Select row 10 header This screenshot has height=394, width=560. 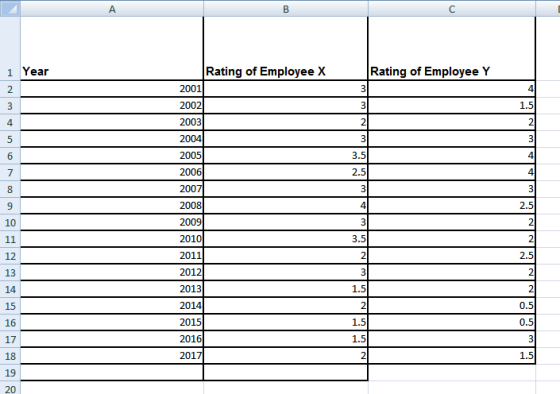click(x=10, y=222)
